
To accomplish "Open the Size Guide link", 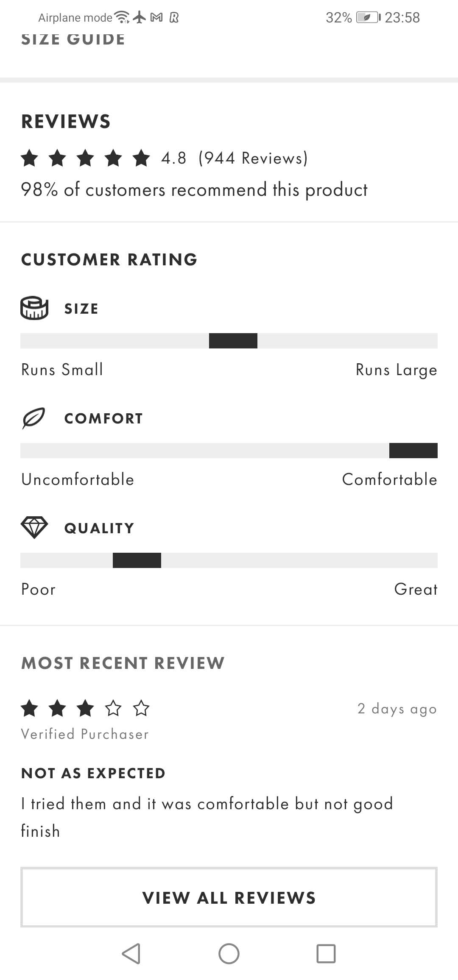I will 73,39.
